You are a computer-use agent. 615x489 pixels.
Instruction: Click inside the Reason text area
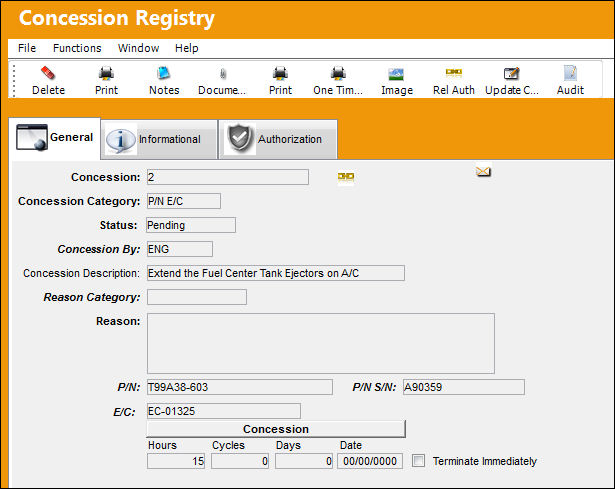[321, 344]
